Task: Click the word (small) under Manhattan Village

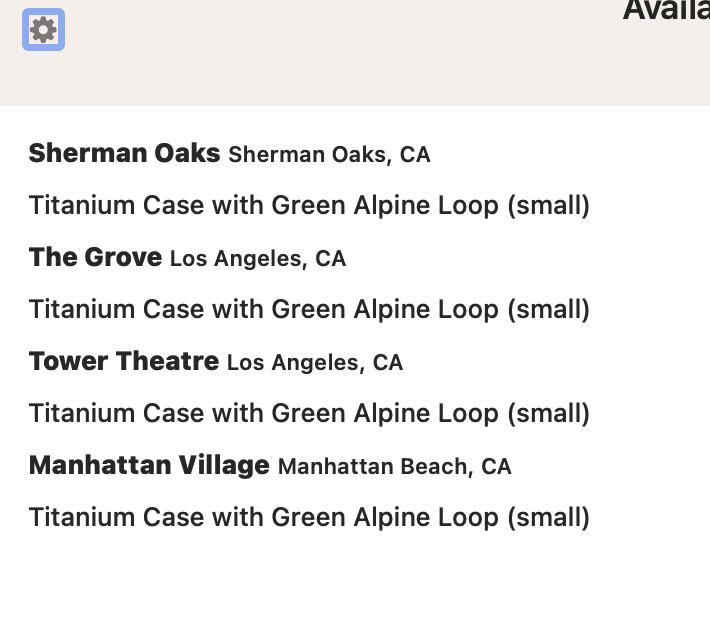Action: pyautogui.click(x=548, y=518)
